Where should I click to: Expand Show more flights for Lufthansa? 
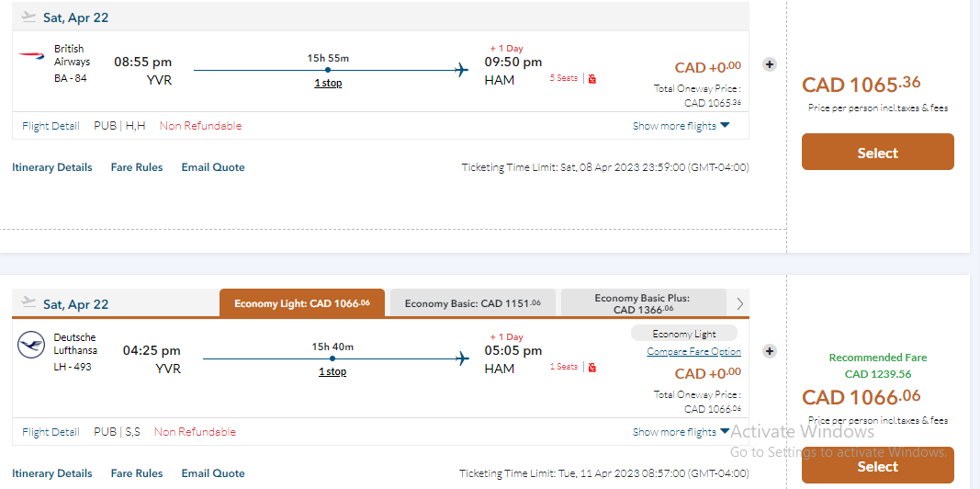tap(681, 432)
